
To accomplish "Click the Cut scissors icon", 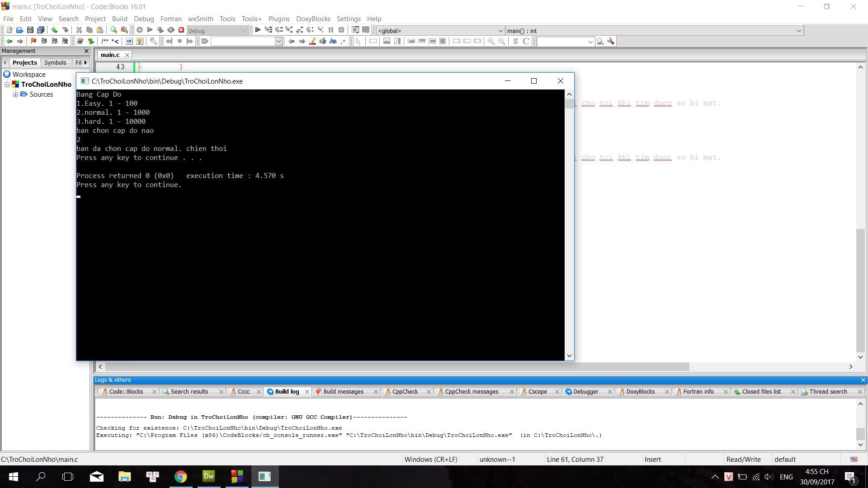I will tap(79, 30).
